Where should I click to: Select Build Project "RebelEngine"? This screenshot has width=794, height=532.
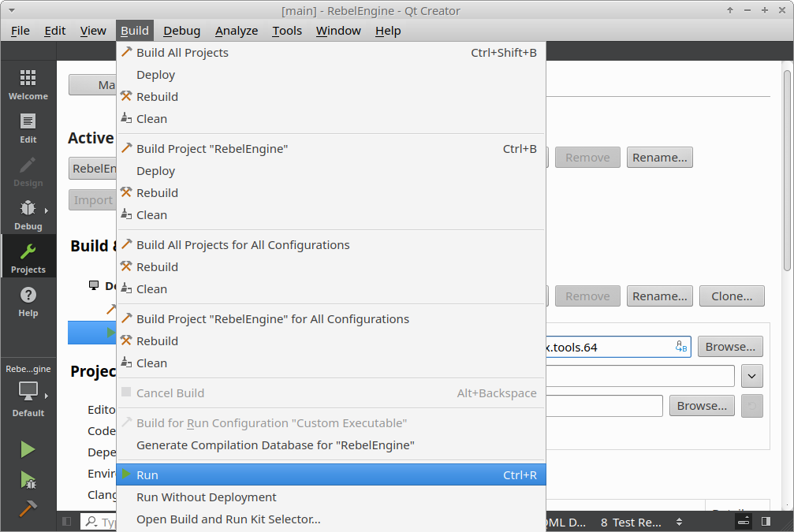click(331, 149)
